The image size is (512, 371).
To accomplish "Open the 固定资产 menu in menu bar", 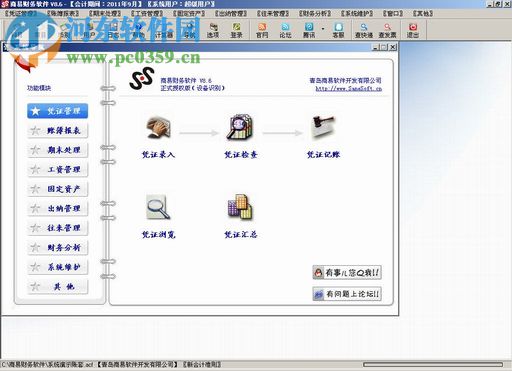I will (189, 13).
